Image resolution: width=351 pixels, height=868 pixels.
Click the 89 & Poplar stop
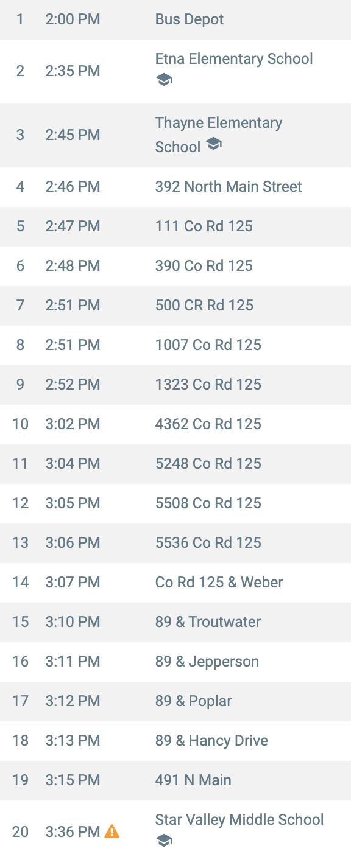(x=175, y=701)
